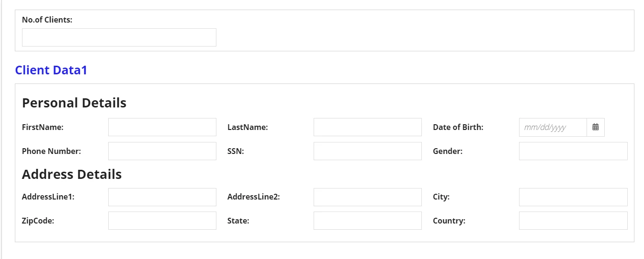Click the Phone Number label text
Viewport: 644px width, 259px height.
tap(51, 151)
